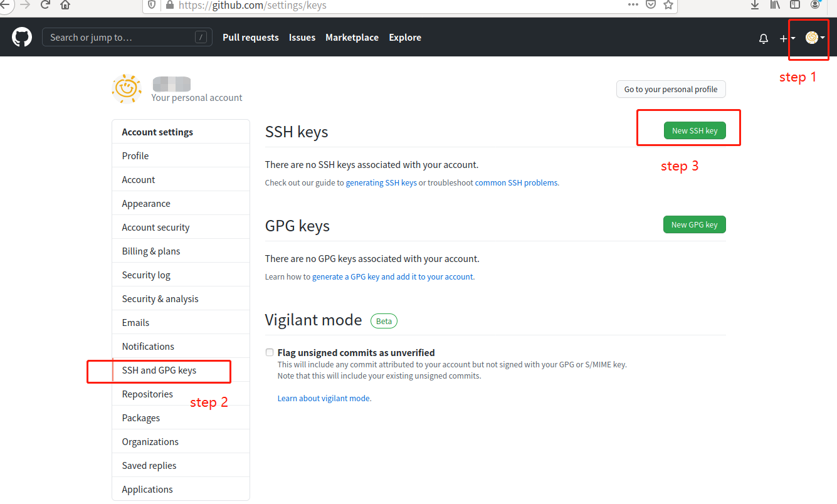Open the user avatar menu in header
This screenshot has width=837, height=504.
[x=815, y=38]
